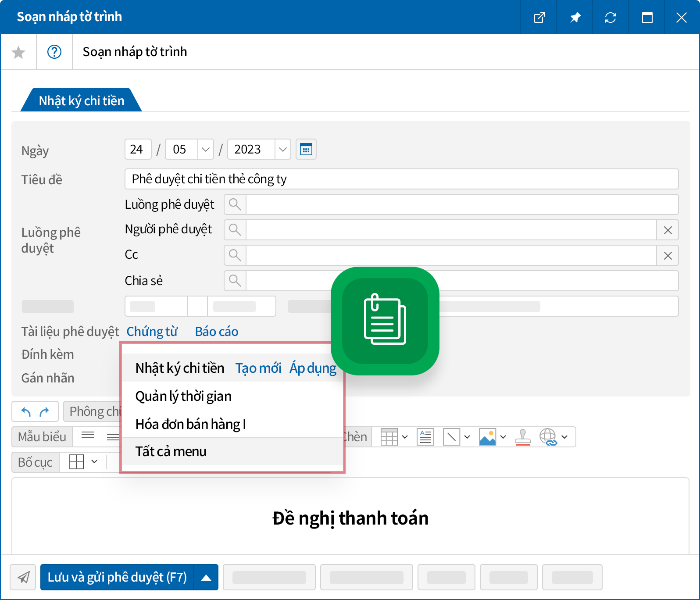Click the pin icon in title bar
700x600 pixels.
[x=575, y=18]
